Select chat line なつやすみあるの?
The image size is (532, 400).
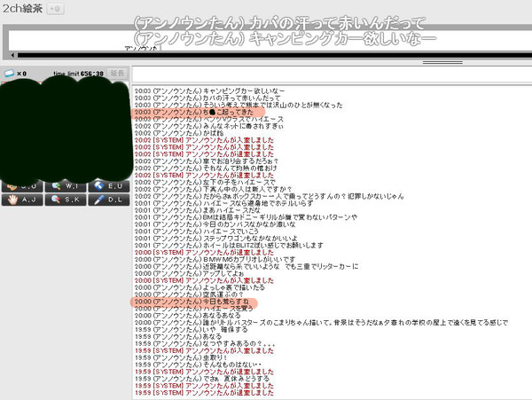tap(205, 344)
